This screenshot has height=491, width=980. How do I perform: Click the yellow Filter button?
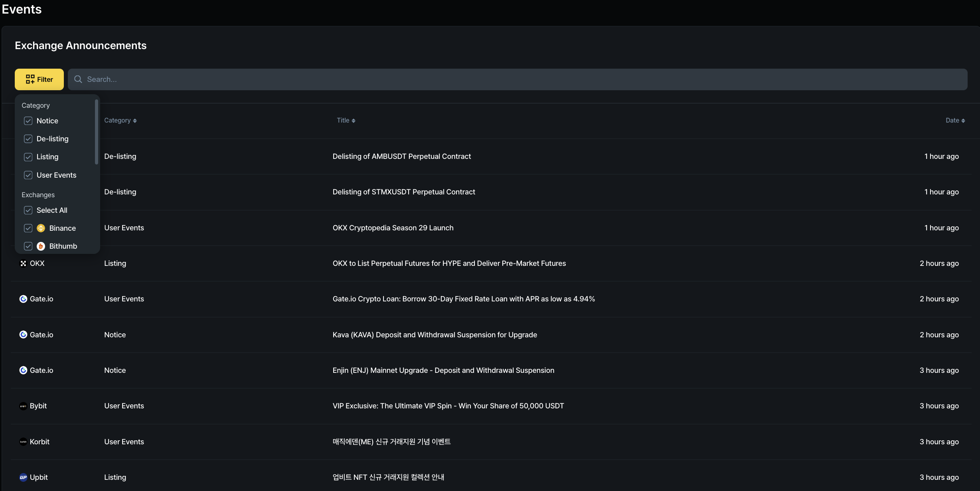point(39,79)
